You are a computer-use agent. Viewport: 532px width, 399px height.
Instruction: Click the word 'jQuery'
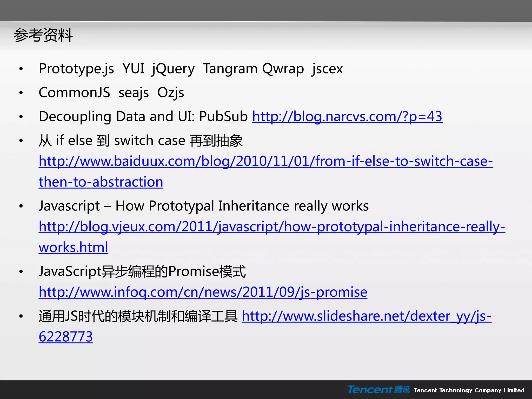coord(173,69)
